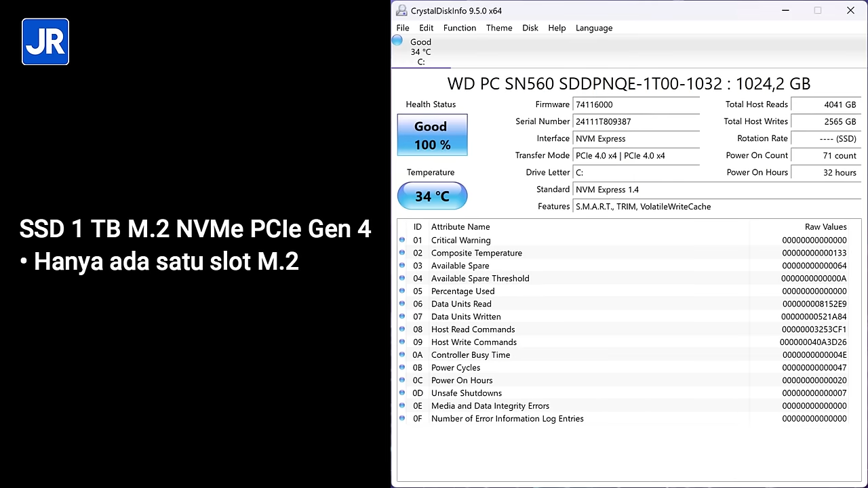Click the drive title WD PC SN560 SDDPNQE-1T00-1032
This screenshot has height=488, width=868.
coord(629,83)
